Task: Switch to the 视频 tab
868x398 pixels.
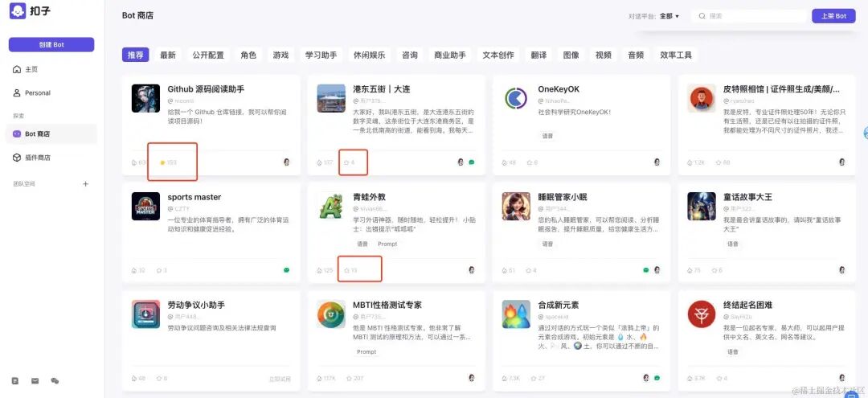Action: (604, 55)
